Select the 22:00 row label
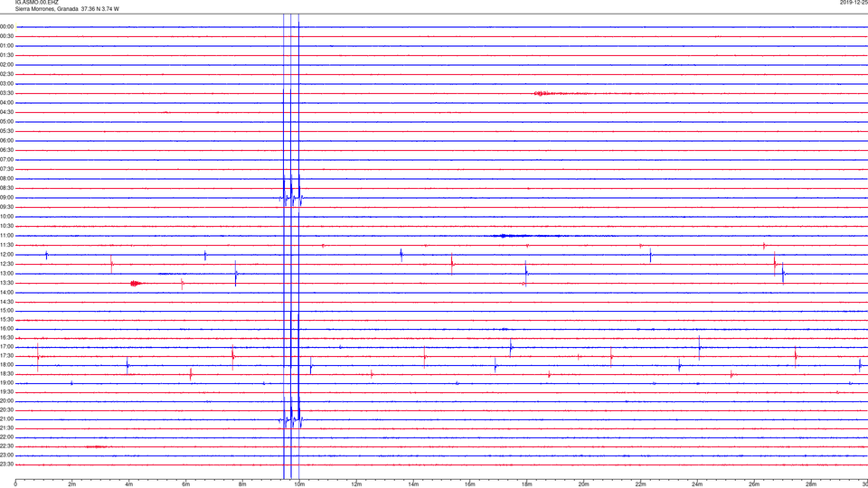The height and width of the screenshot is (488, 868). pyautogui.click(x=6, y=437)
